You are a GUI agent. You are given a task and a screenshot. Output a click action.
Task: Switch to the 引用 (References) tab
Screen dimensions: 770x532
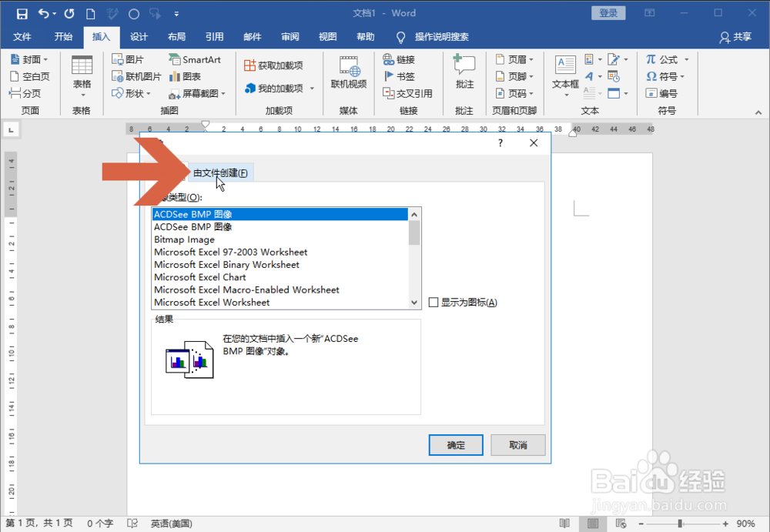(x=214, y=37)
